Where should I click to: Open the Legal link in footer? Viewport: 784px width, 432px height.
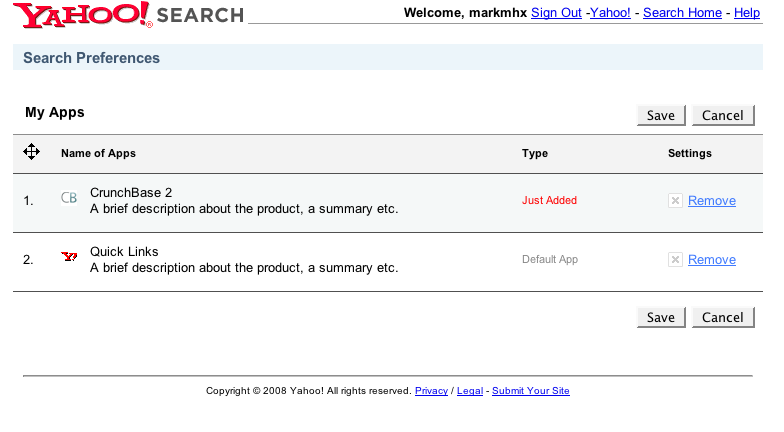point(469,391)
